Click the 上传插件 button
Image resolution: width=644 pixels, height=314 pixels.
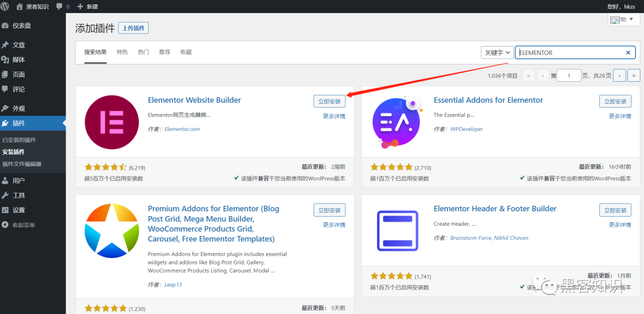[x=134, y=28]
